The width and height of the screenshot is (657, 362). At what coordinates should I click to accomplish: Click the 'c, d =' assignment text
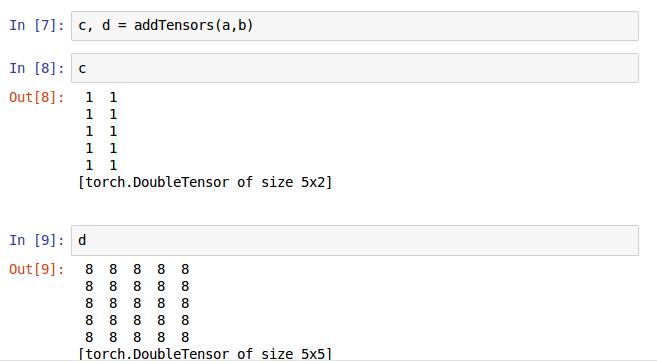102,26
